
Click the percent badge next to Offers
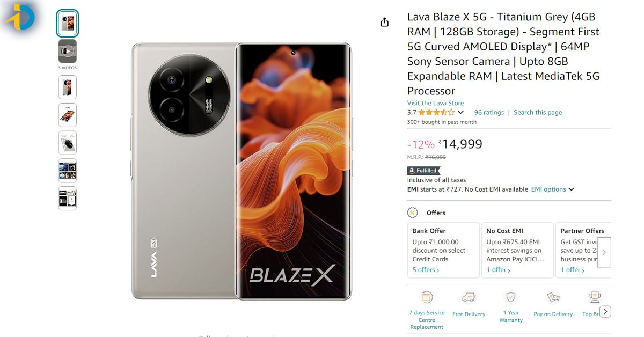point(412,213)
